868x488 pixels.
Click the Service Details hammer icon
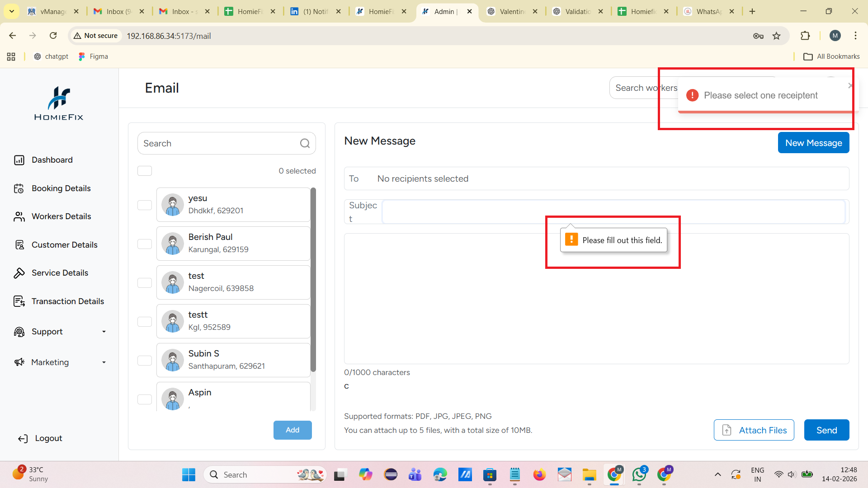(19, 273)
